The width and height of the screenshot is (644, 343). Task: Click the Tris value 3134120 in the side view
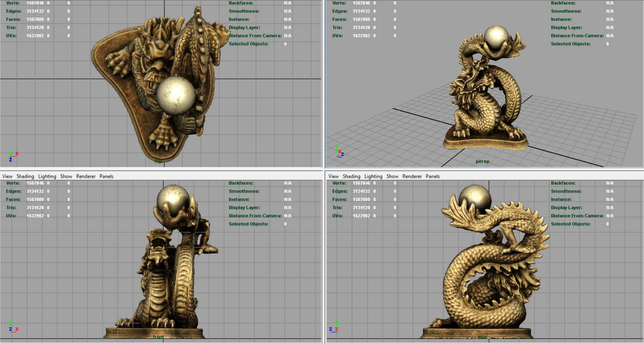pos(361,208)
